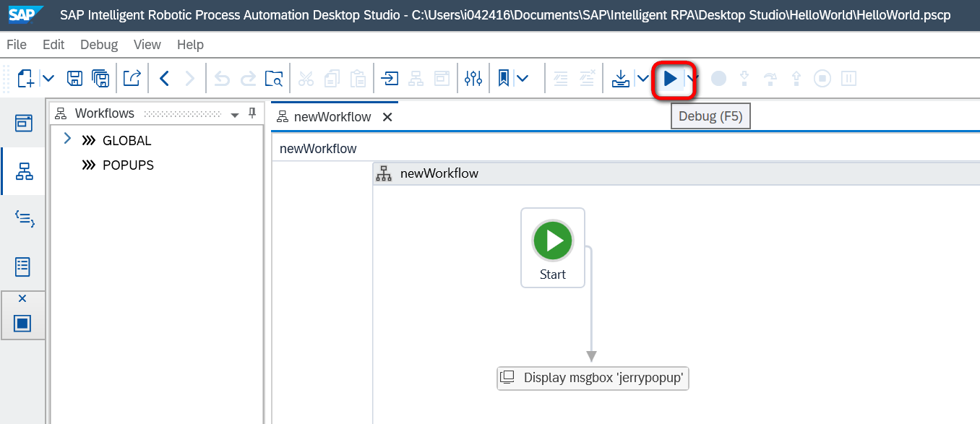Open the bookmark dropdown arrow
This screenshot has width=980, height=424.
[x=522, y=78]
